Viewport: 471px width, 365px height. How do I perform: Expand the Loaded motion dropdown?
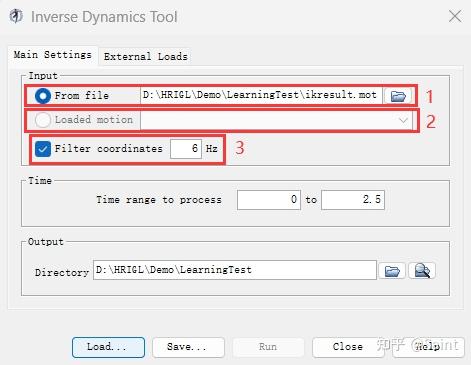403,120
